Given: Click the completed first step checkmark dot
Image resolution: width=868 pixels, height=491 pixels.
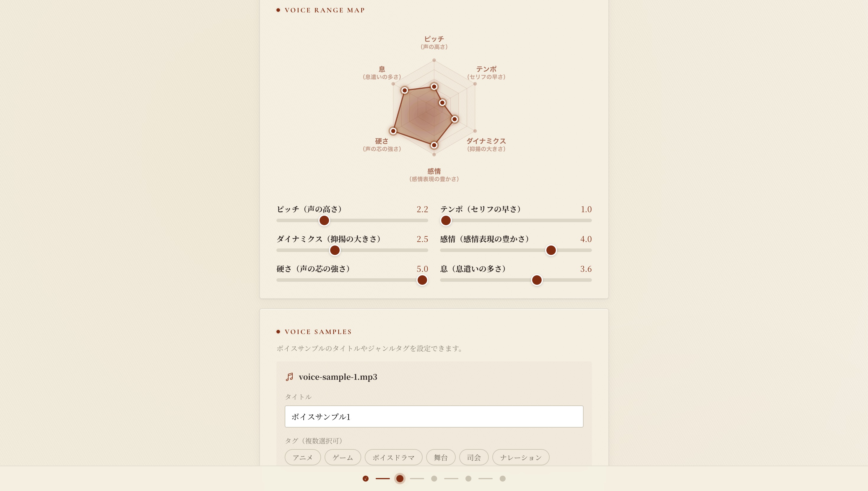Looking at the screenshot, I should 366,479.
